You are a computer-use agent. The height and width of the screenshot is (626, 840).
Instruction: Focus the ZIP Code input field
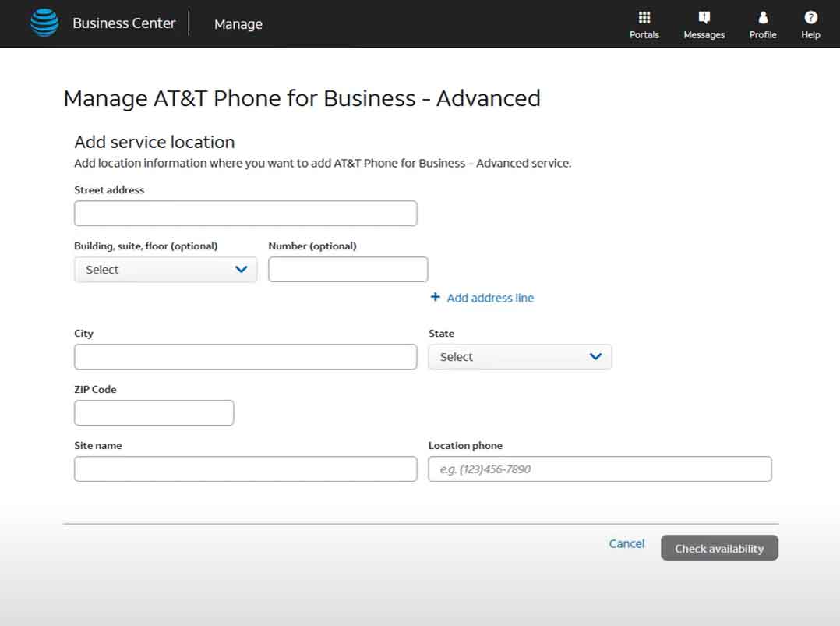point(154,412)
